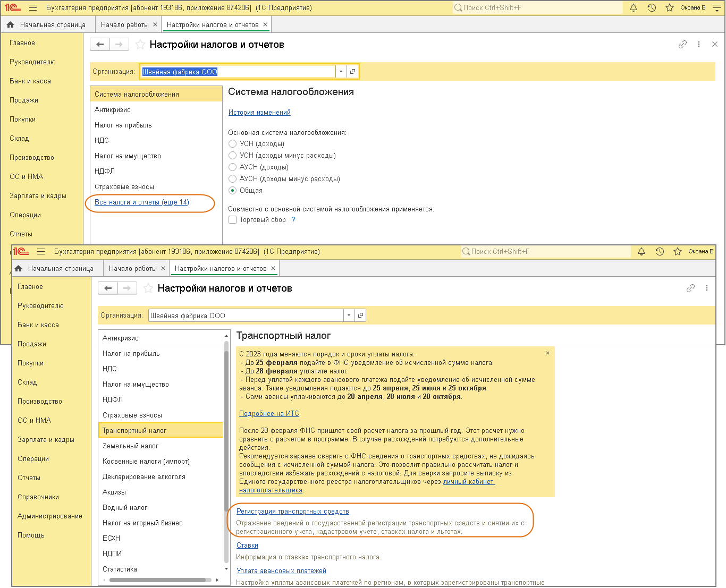Open notifications bell in back window
The image size is (726, 588).
pos(634,8)
